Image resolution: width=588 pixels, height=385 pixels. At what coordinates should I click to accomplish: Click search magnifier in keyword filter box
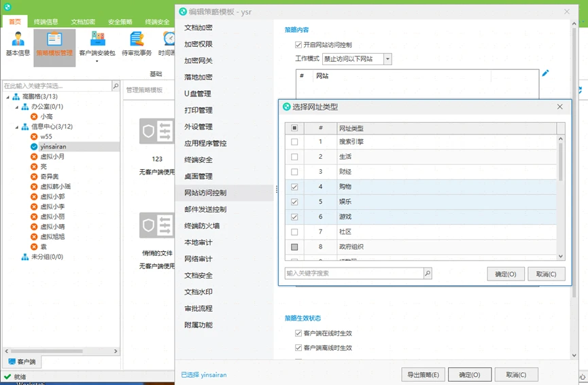(x=116, y=86)
